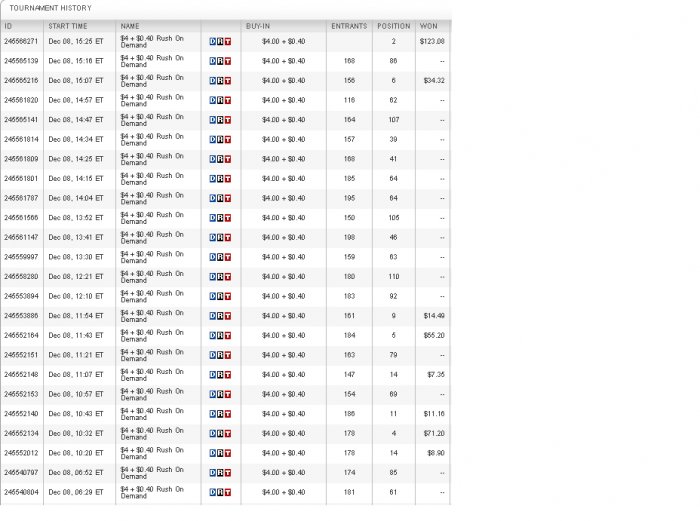Click the buy-in amount in the 06:52 ET row

pyautogui.click(x=283, y=473)
